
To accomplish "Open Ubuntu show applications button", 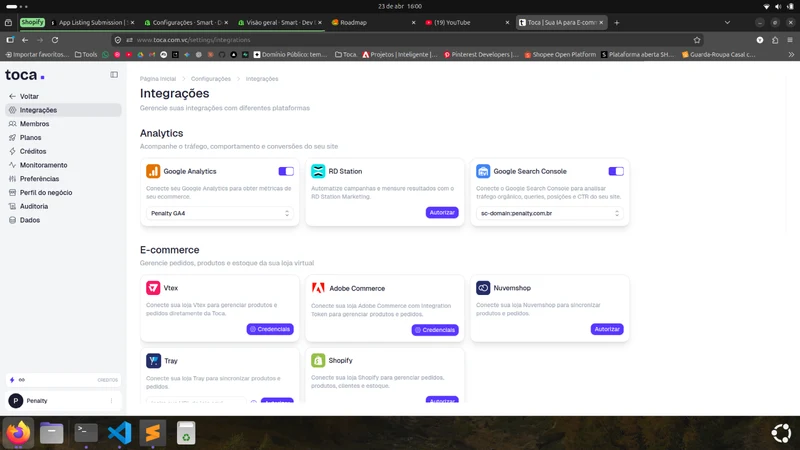I will (781, 433).
